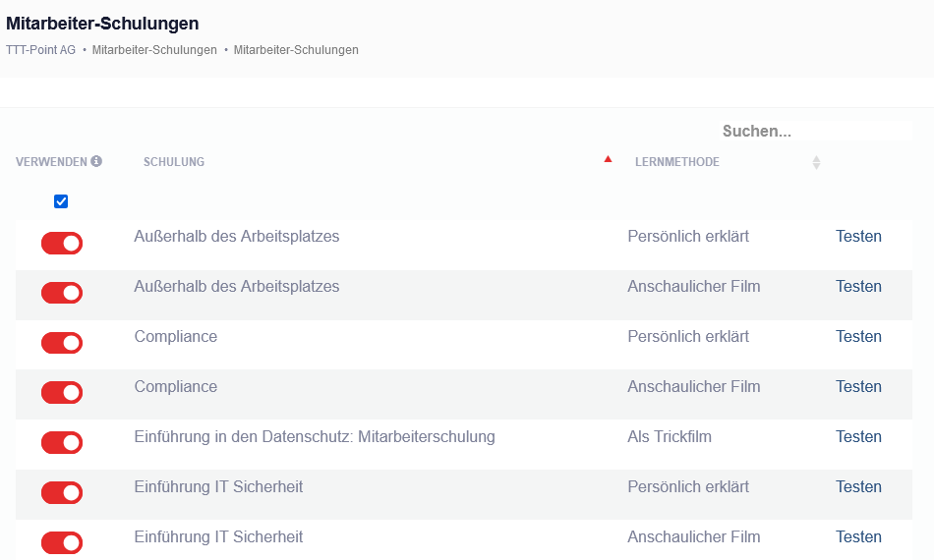Tick the select-all checkbox under Verwenden
This screenshot has width=934, height=560.
coord(61,201)
